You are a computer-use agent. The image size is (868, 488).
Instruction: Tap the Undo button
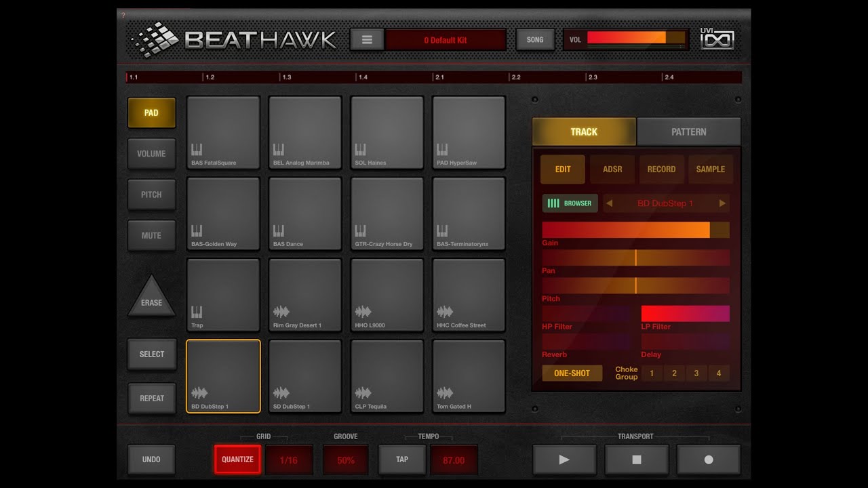[x=152, y=460]
